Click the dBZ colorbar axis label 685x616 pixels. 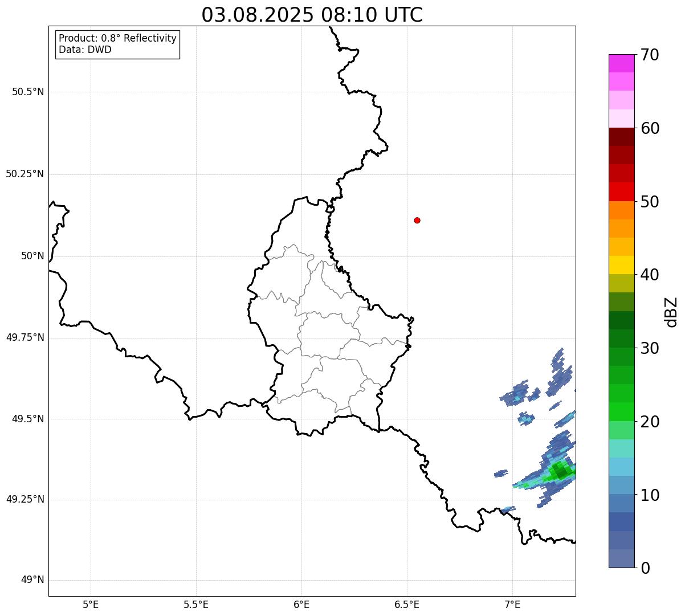tap(671, 311)
